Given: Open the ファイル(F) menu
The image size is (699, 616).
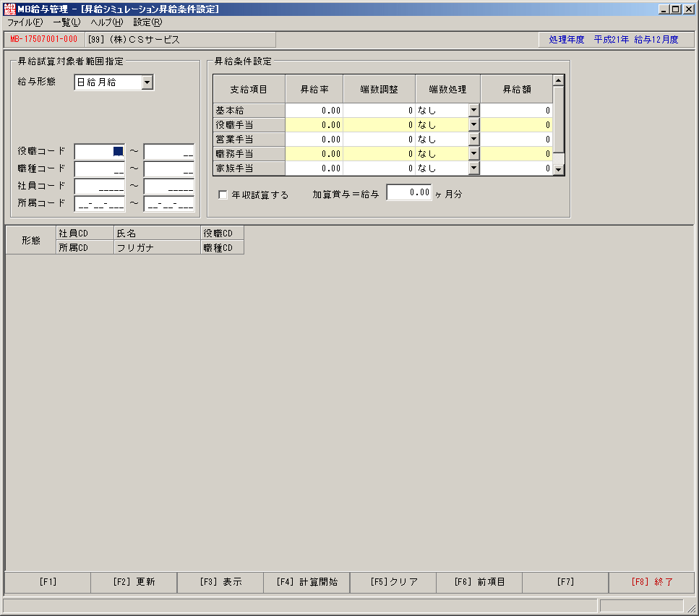Looking at the screenshot, I should 25,22.
